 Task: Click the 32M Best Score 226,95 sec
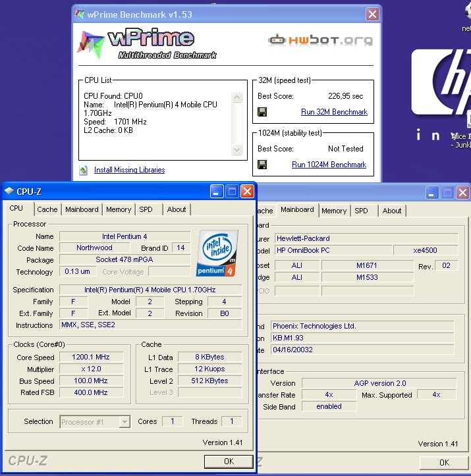click(346, 96)
